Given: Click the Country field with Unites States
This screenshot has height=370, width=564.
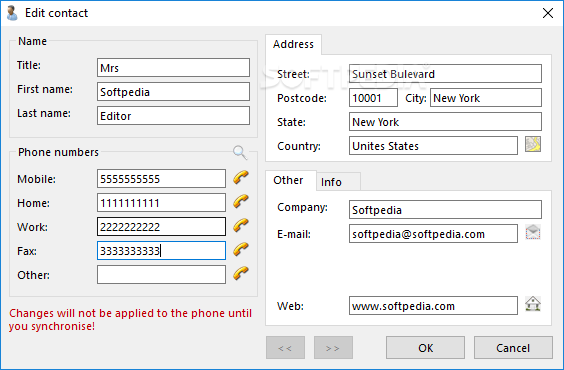Looking at the screenshot, I should (x=433, y=146).
